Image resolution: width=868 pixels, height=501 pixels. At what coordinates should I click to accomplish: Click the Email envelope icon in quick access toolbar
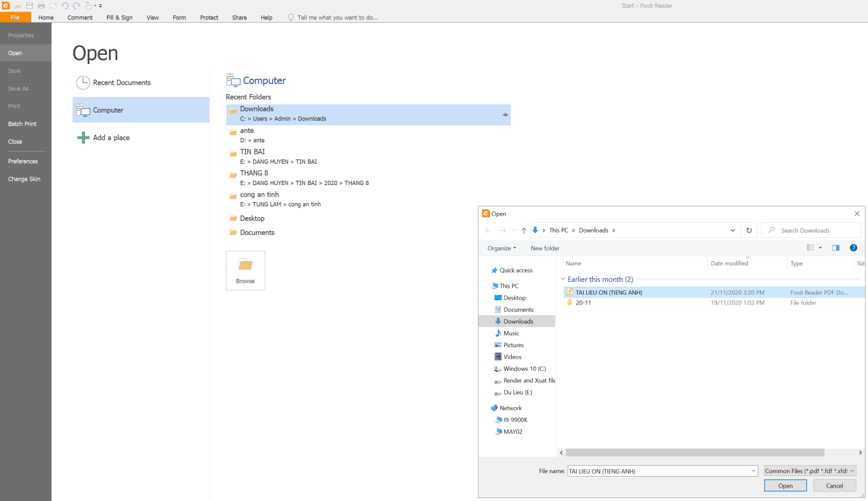[x=53, y=5]
